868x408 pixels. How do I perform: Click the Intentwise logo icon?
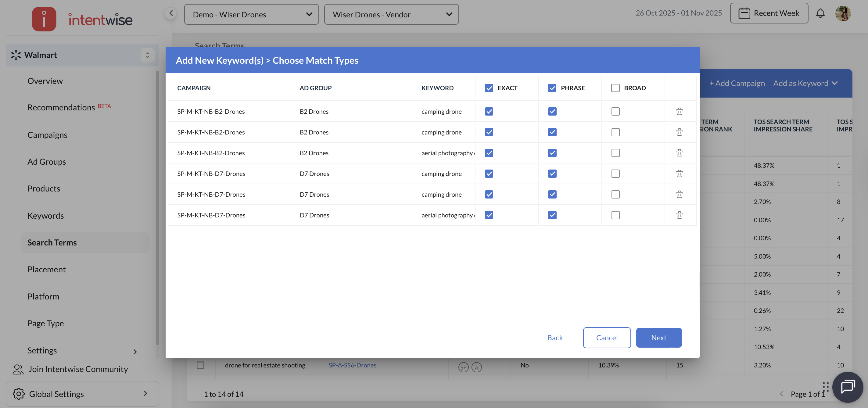click(x=44, y=19)
